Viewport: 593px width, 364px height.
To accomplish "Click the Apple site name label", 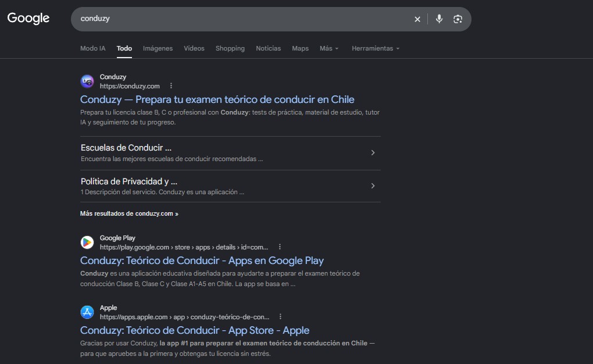I will pyautogui.click(x=109, y=308).
